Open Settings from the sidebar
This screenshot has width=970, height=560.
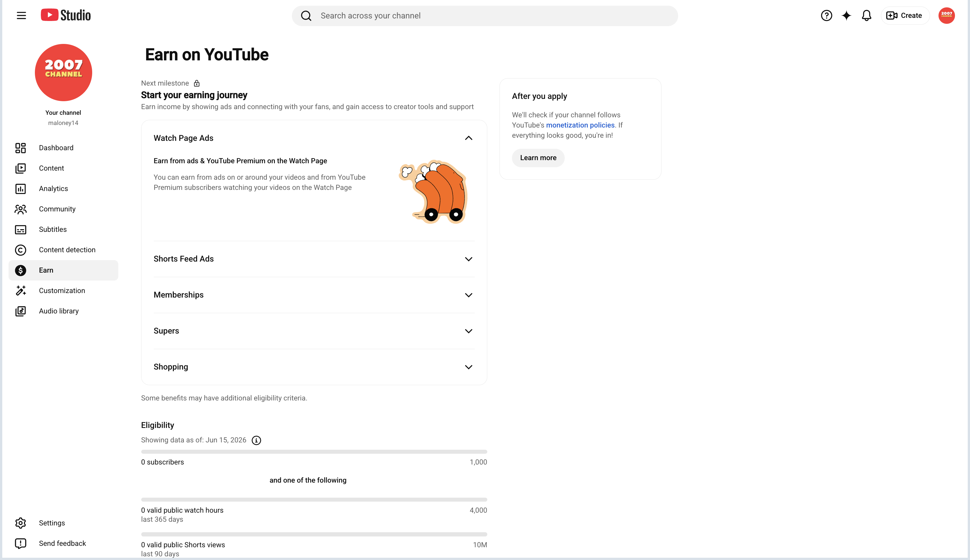tap(63, 523)
